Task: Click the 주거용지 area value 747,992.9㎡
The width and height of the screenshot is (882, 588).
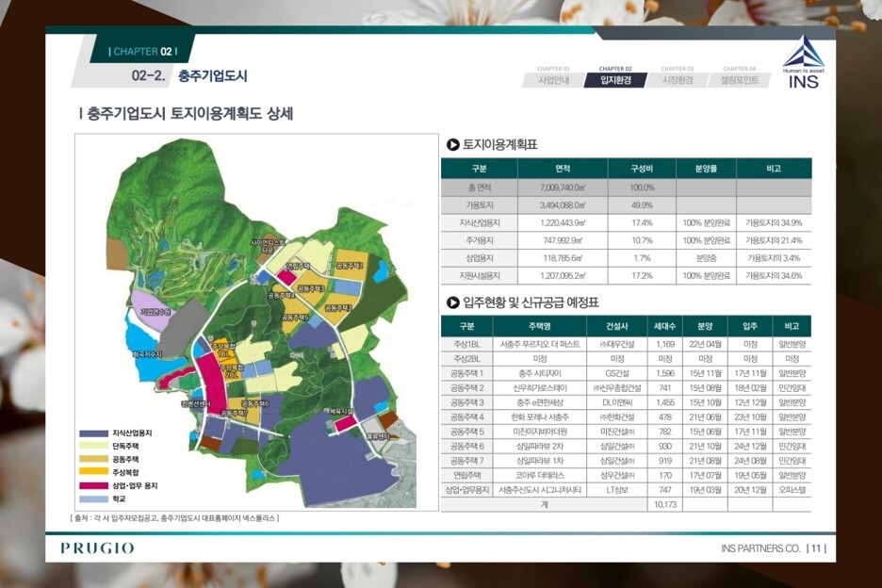Action: click(563, 240)
